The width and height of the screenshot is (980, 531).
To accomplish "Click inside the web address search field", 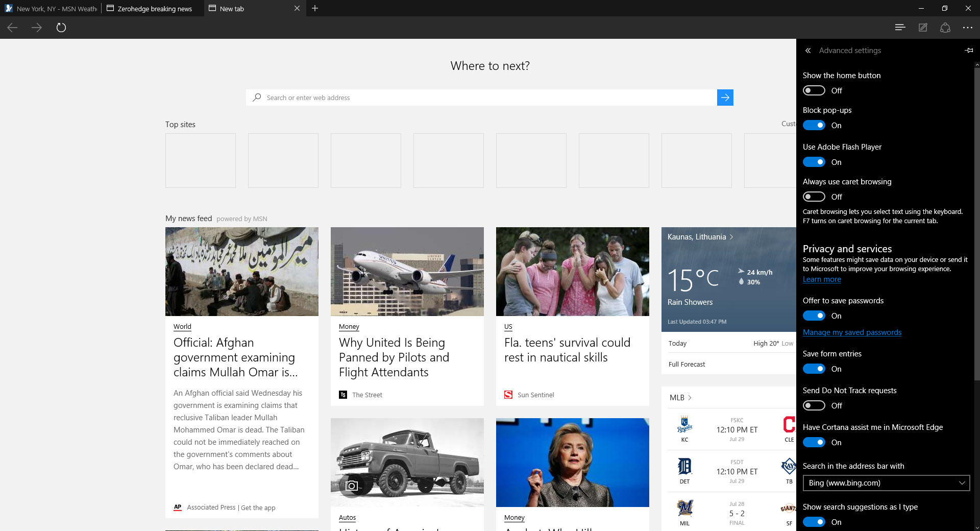I will [459, 98].
